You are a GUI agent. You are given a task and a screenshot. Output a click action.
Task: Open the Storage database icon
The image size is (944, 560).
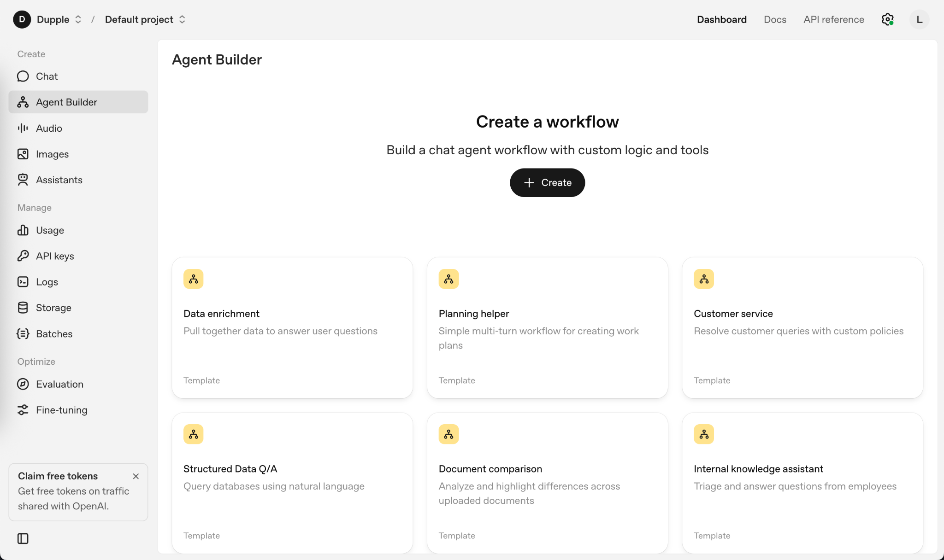[23, 308]
